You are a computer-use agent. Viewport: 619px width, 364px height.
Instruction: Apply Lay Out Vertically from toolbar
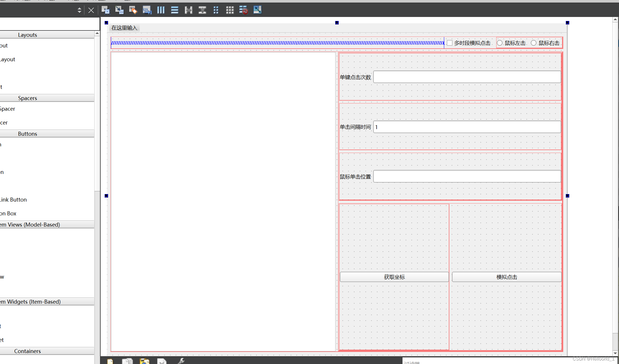[175, 10]
